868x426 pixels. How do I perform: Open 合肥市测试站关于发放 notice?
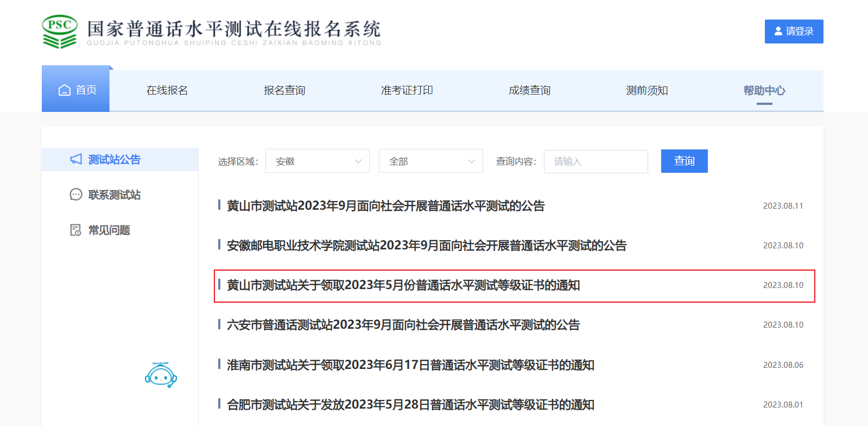pyautogui.click(x=410, y=405)
